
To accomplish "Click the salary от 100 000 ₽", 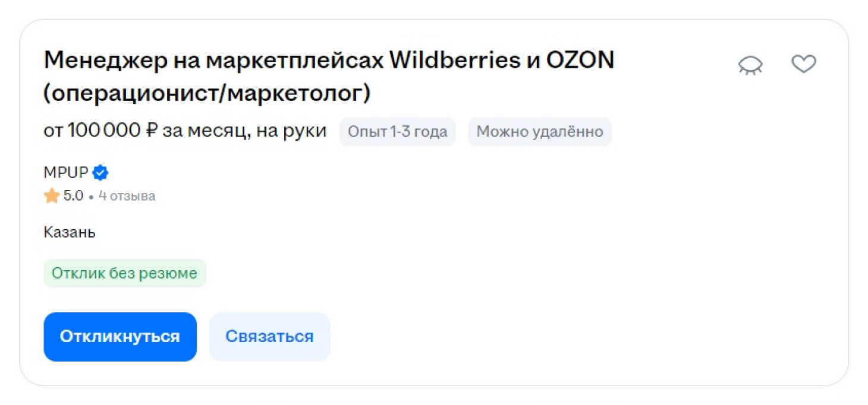I will tap(100, 131).
